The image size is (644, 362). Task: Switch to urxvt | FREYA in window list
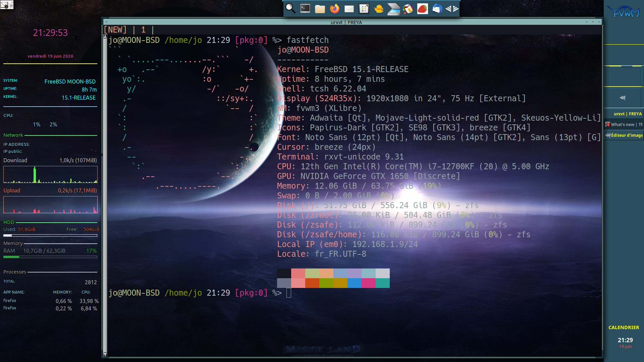(x=624, y=114)
